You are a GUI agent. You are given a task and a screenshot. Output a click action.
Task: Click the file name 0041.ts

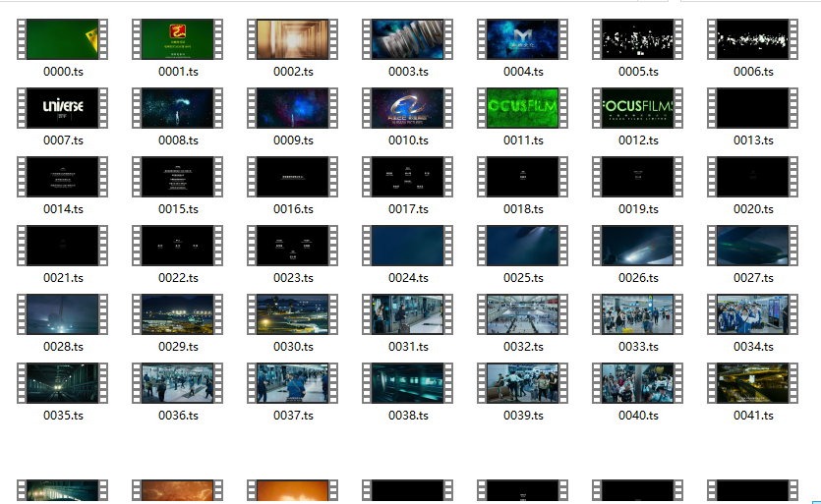click(x=753, y=416)
